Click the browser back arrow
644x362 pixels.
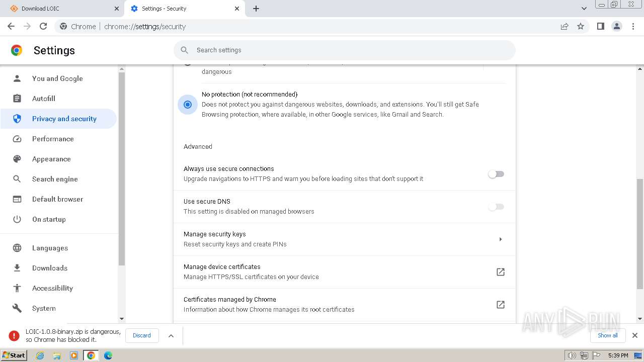(x=11, y=26)
